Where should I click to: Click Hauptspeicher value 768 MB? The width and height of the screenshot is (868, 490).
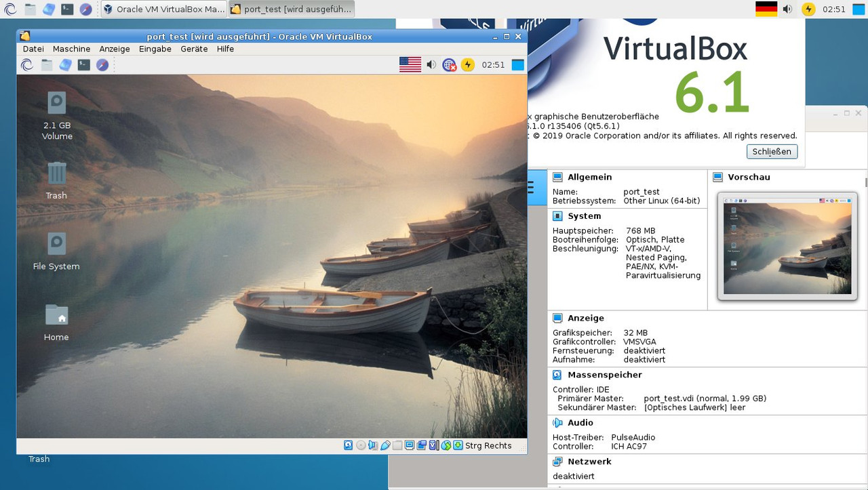click(x=641, y=231)
